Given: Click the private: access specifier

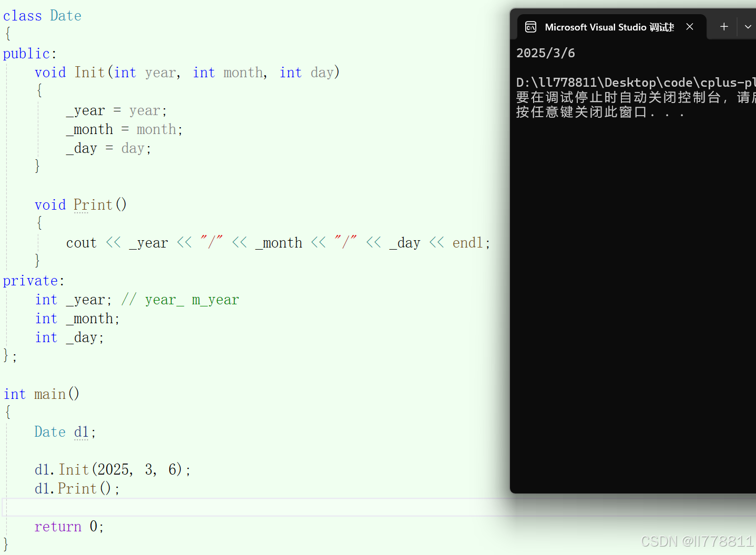Looking at the screenshot, I should (30, 280).
